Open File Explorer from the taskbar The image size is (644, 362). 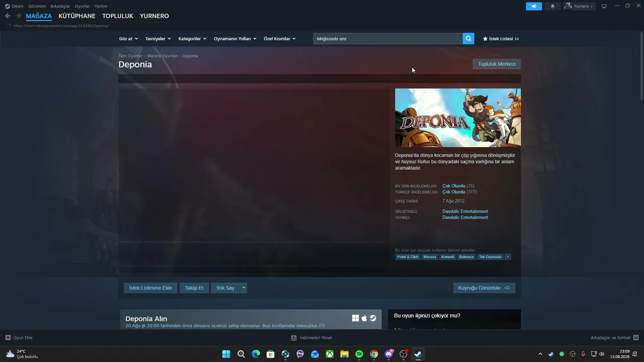344,354
